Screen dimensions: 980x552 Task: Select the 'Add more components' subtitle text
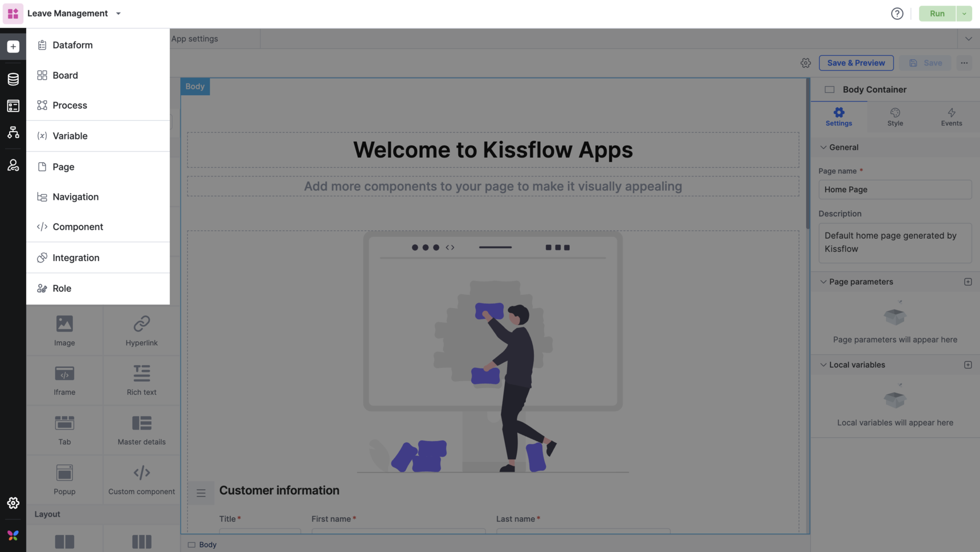pyautogui.click(x=493, y=186)
